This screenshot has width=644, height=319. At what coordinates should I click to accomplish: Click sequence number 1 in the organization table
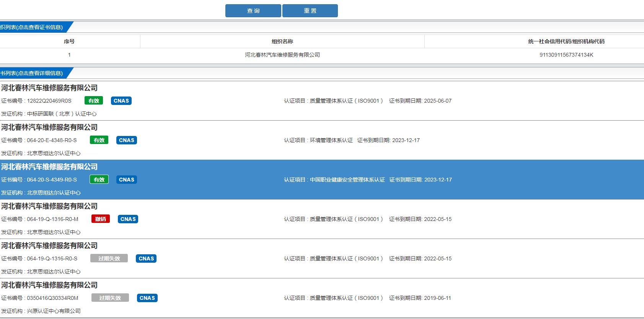(x=69, y=55)
